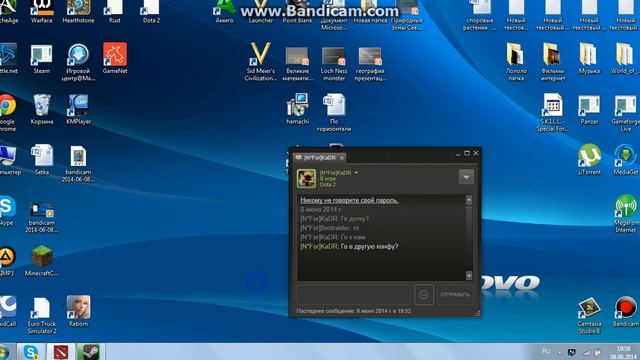640x360 pixels.
Task: Click the Игровой центр@Mail desktop icon
Action: pyautogui.click(x=78, y=62)
